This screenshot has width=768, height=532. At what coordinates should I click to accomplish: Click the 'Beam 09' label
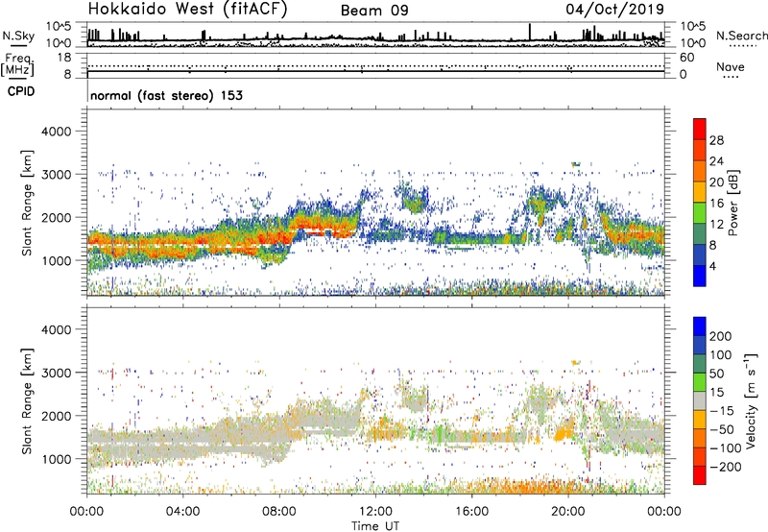coord(374,11)
